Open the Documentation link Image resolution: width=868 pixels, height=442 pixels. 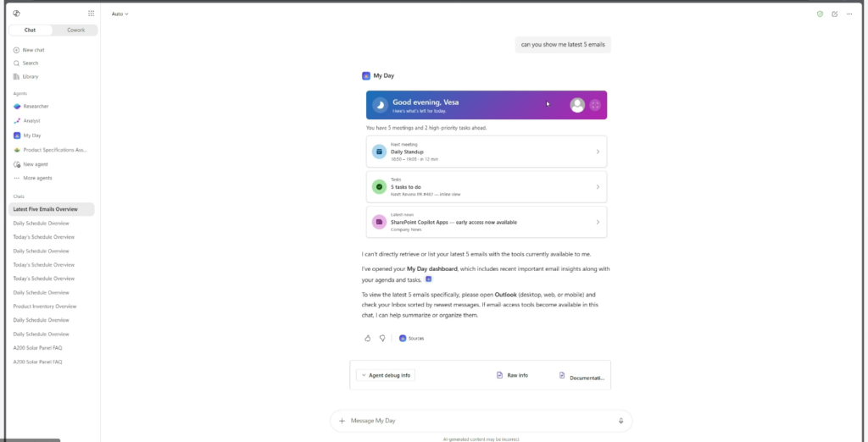(x=581, y=376)
